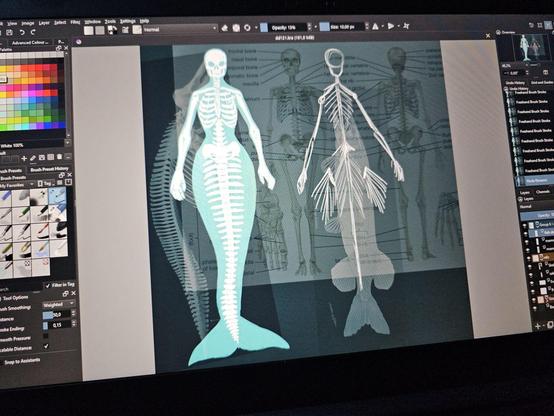554x416 pixels.
Task: Add a new layer with plus icon
Action: tap(537, 326)
